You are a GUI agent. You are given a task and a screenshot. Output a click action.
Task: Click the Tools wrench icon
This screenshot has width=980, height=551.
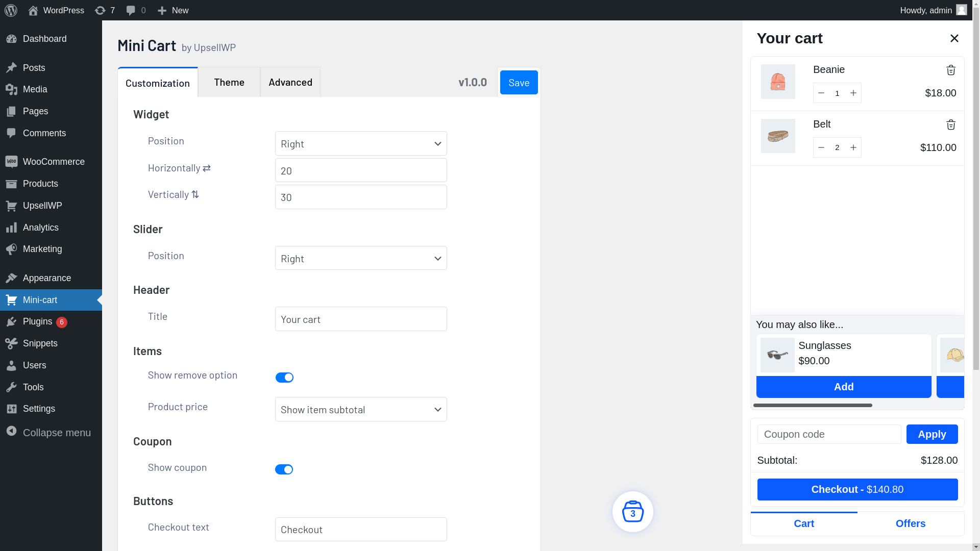point(11,387)
